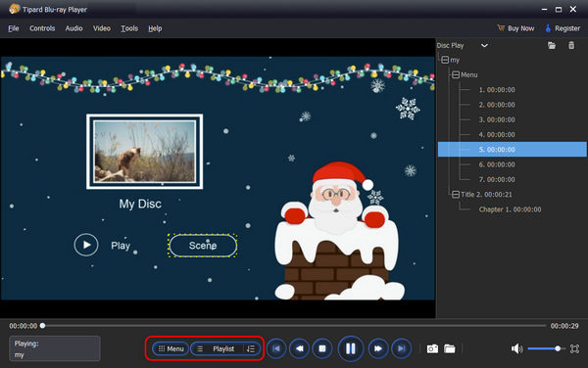Image resolution: width=588 pixels, height=368 pixels.
Task: Close the Tipard Blu-ray Player window
Action: point(573,10)
